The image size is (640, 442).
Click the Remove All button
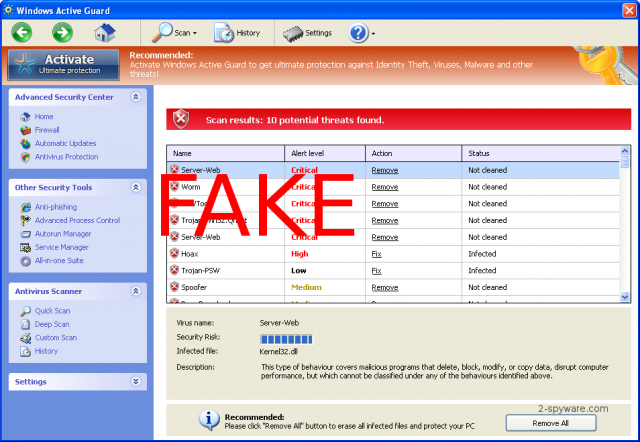pos(551,423)
